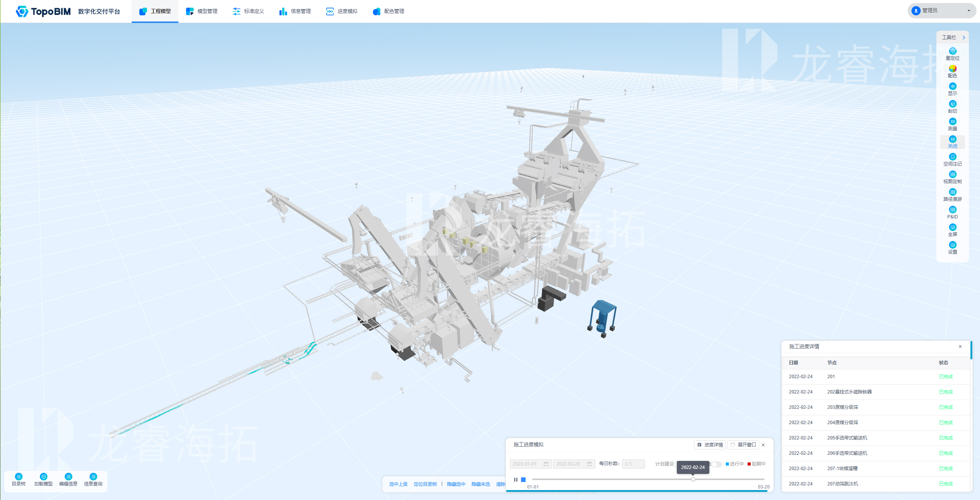980x500 pixels.
Task: Click the 定位目录树 link
Action: click(x=425, y=484)
